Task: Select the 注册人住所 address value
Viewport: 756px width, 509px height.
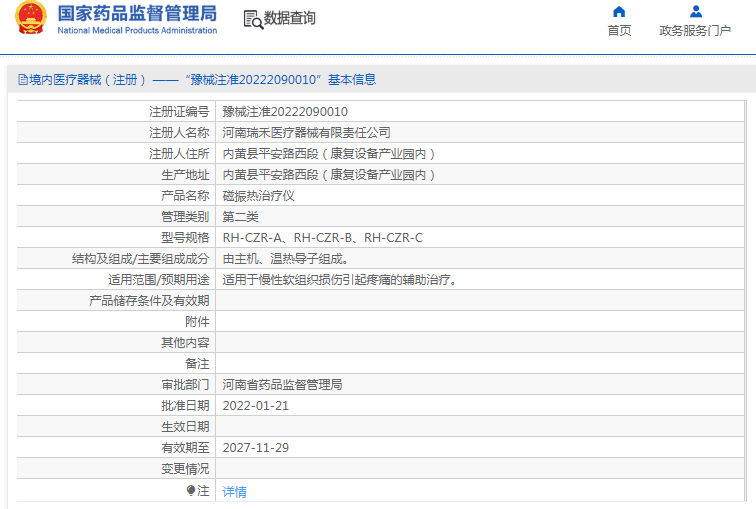Action: click(329, 154)
